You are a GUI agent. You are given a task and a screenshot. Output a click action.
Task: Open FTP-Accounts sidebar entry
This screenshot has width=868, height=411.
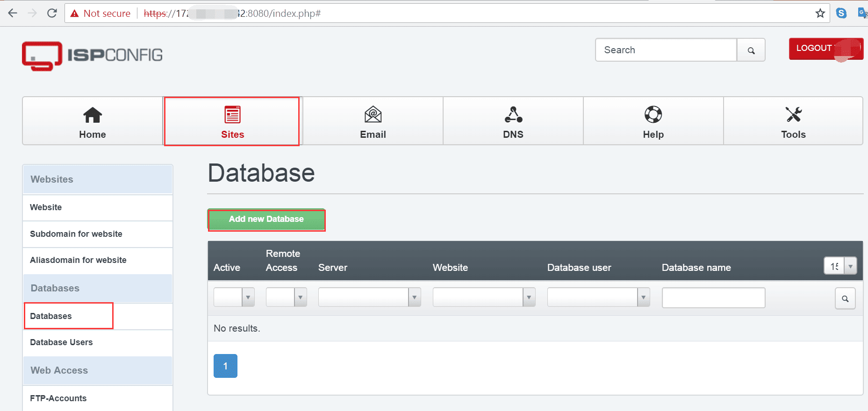pyautogui.click(x=98, y=398)
